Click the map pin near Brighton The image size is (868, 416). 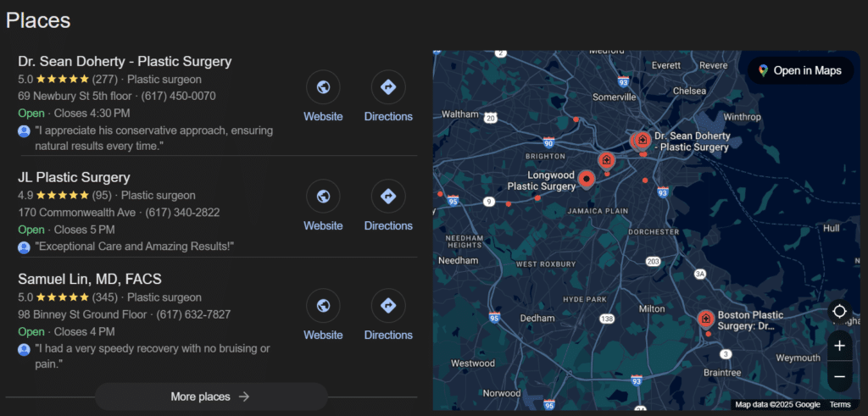[x=607, y=162]
